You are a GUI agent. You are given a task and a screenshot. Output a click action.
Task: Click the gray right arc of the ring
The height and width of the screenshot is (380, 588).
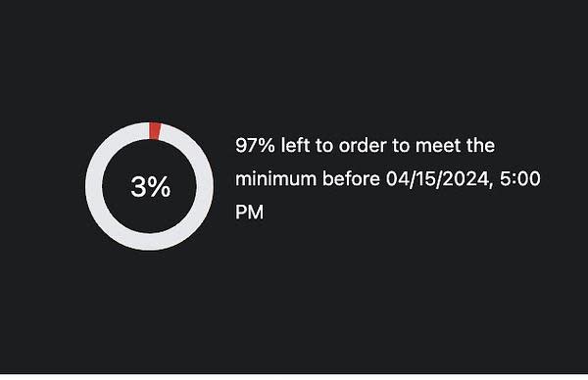[205, 186]
